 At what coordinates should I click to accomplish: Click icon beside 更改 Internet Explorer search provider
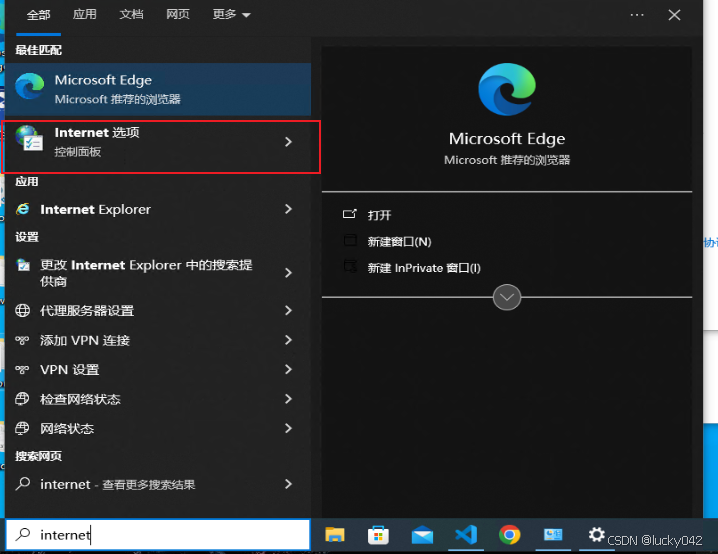point(23,265)
